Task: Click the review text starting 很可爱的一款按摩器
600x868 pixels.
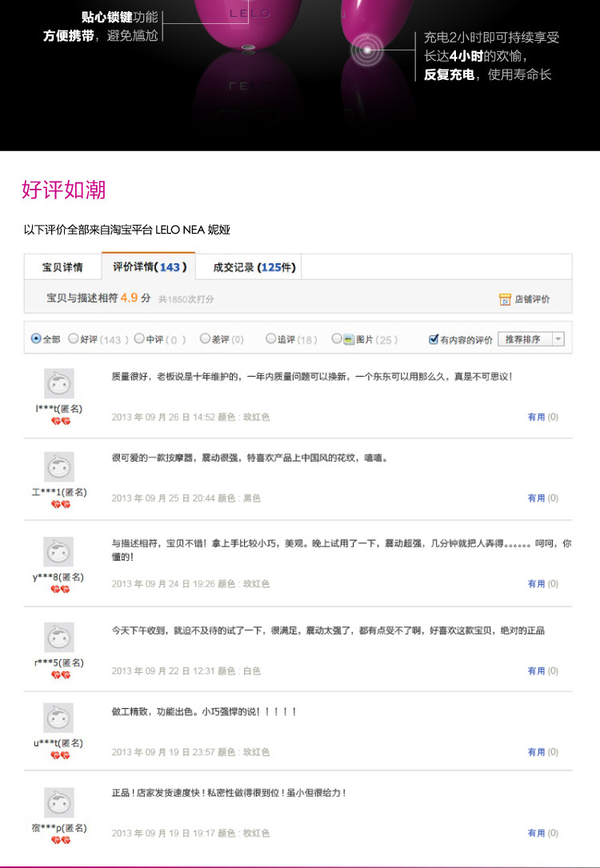Action: click(250, 458)
